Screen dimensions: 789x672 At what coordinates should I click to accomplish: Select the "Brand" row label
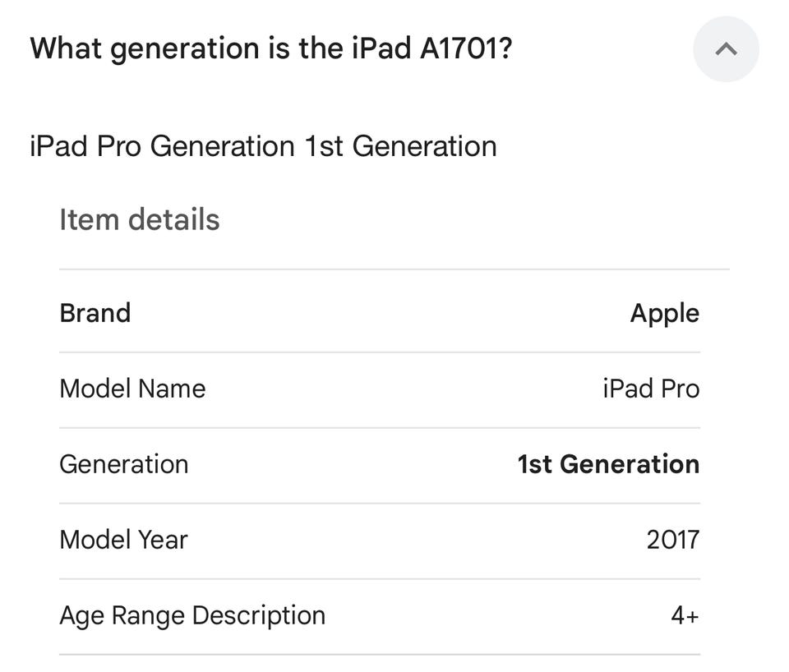pyautogui.click(x=95, y=313)
